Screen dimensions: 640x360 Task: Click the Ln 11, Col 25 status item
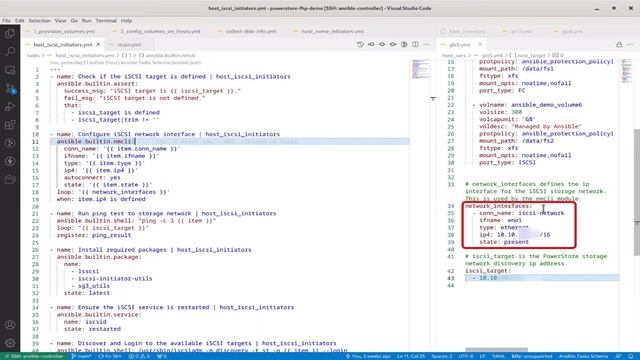tap(411, 356)
